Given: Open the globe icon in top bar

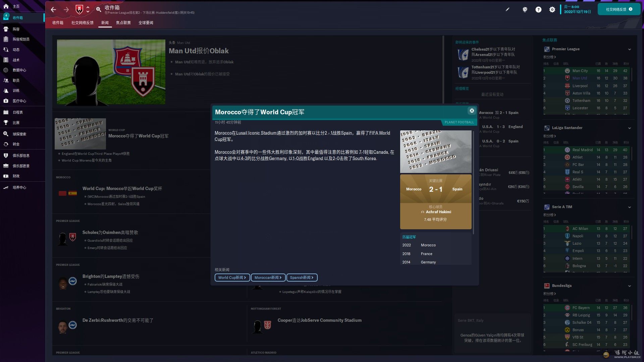Looking at the screenshot, I should [x=525, y=9].
